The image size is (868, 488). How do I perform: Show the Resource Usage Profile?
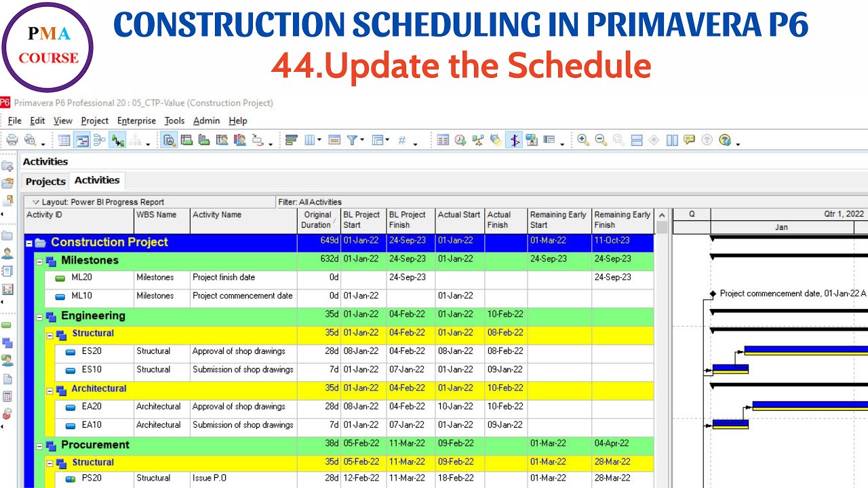(239, 140)
